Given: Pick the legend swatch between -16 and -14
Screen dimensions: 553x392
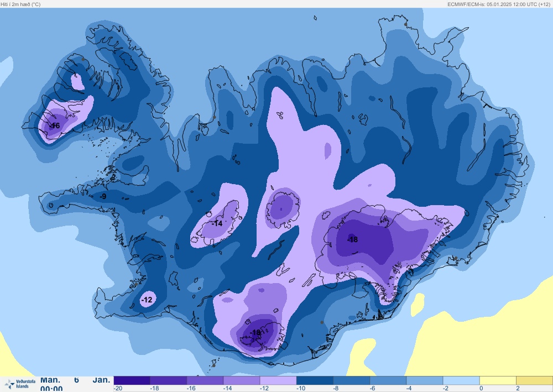Looking at the screenshot, I should (205, 380).
